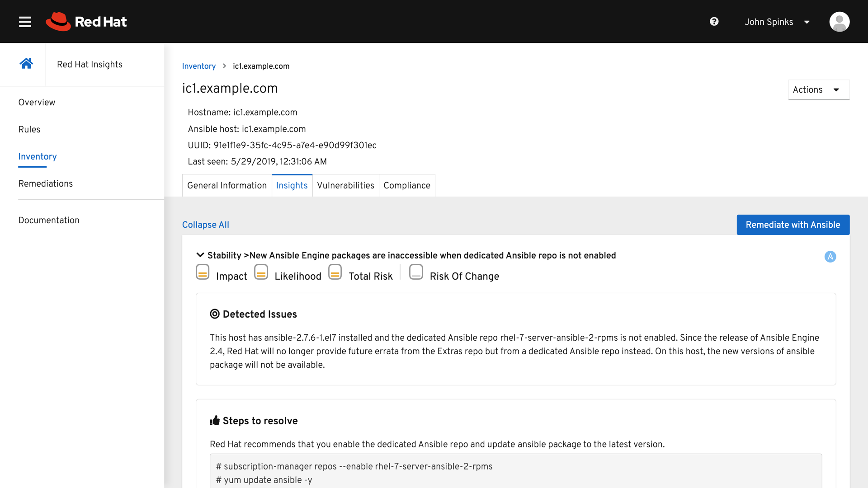The height and width of the screenshot is (488, 868).
Task: Click the Collapse All link
Action: click(x=205, y=225)
